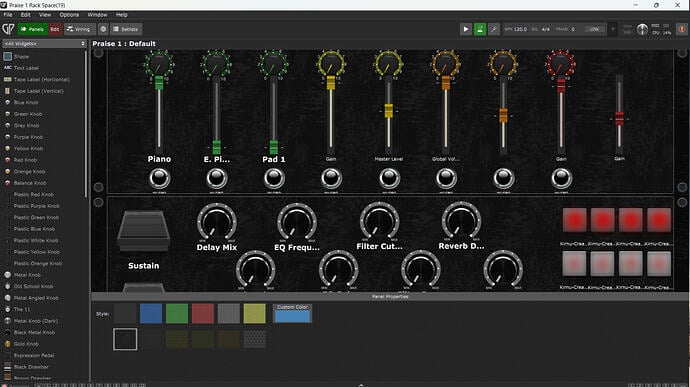Select the Balance Knob widget

[x=29, y=183]
